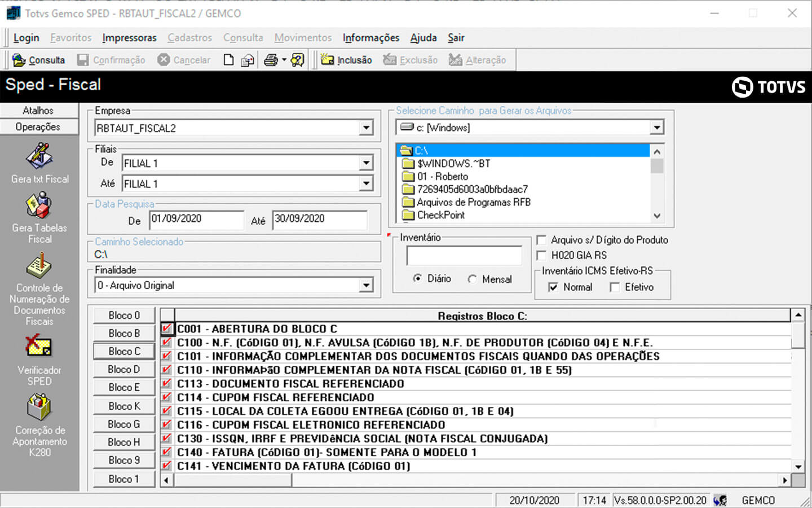Open the Informações menu
812x508 pixels.
(x=370, y=38)
